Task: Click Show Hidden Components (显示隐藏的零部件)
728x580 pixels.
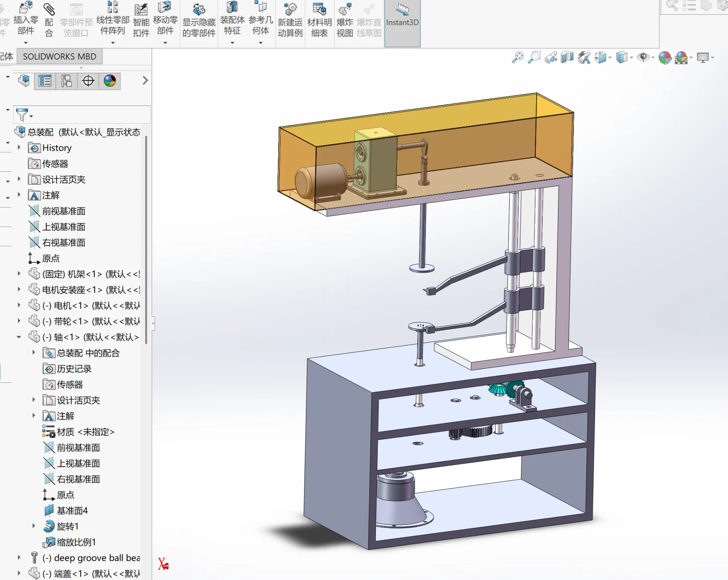Action: click(199, 21)
